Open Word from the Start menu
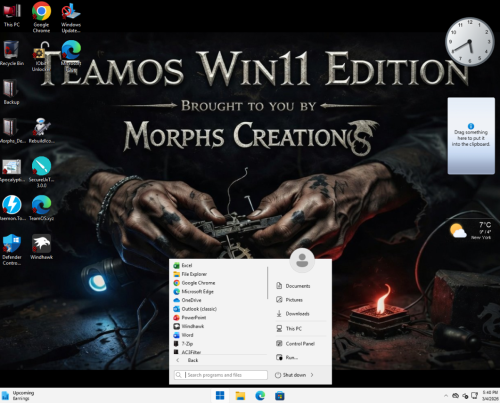The width and height of the screenshot is (500, 403). [x=219, y=335]
